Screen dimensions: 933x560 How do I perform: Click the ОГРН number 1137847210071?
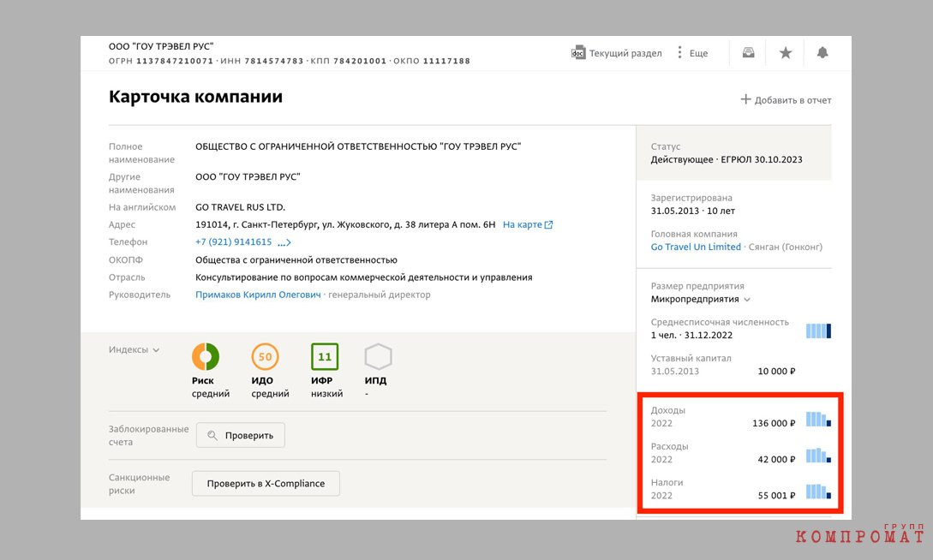point(174,62)
